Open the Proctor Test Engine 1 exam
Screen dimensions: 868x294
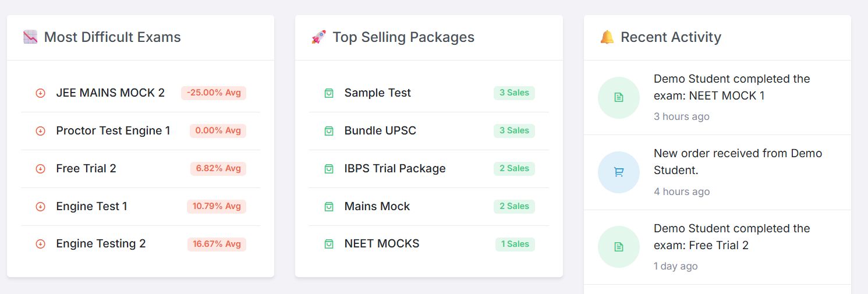[x=113, y=131]
